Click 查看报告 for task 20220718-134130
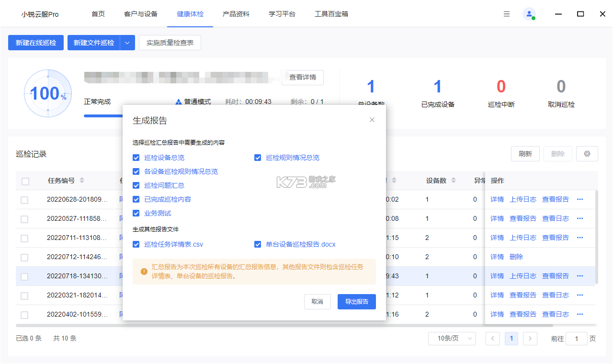613x364 pixels. (556, 276)
